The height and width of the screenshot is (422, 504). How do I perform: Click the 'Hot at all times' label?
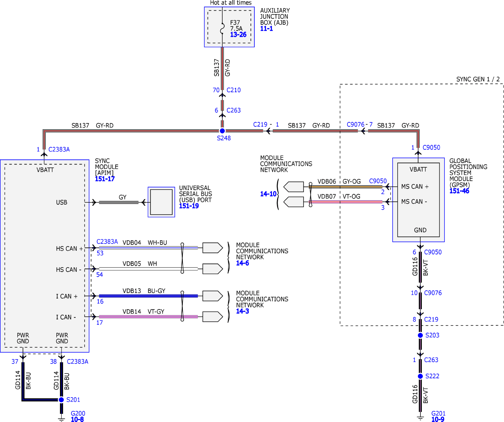(231, 3)
